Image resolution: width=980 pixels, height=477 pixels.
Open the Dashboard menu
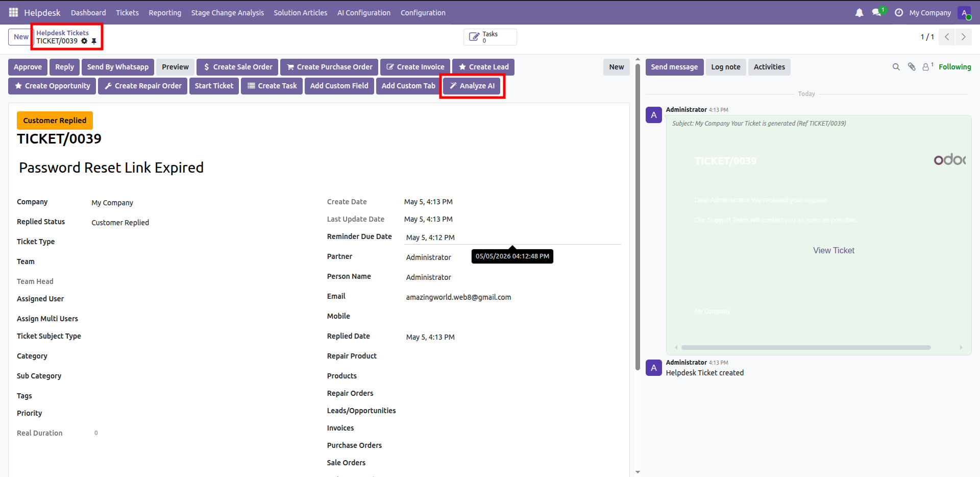click(88, 12)
